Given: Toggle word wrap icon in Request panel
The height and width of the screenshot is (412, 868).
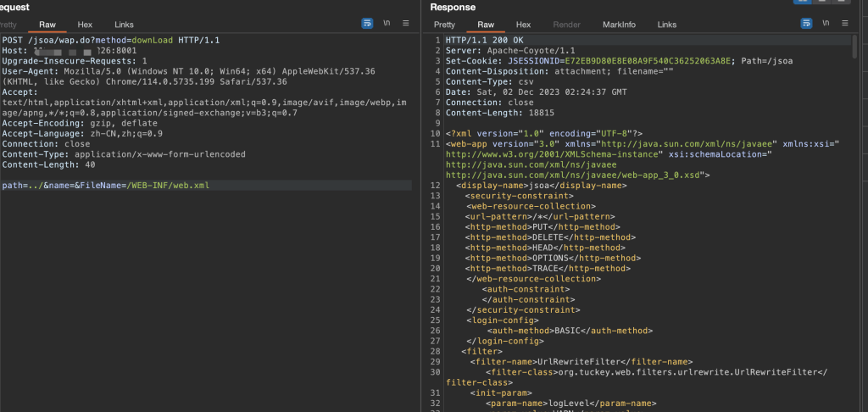Looking at the screenshot, I should [367, 23].
